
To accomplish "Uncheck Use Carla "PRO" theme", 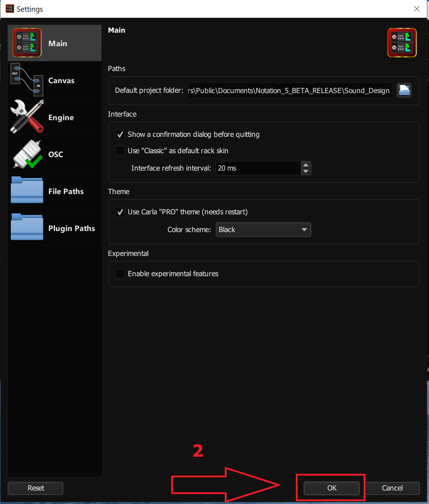I will [x=120, y=212].
